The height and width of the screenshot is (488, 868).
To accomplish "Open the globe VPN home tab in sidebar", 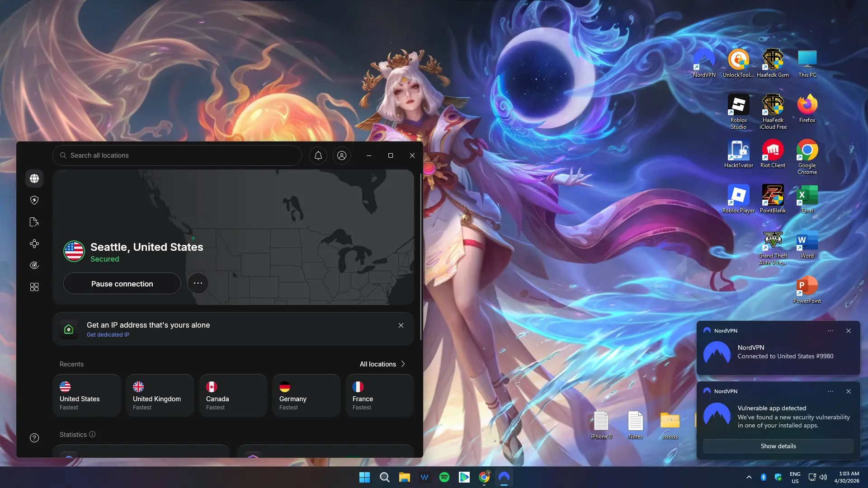I will tap(34, 178).
